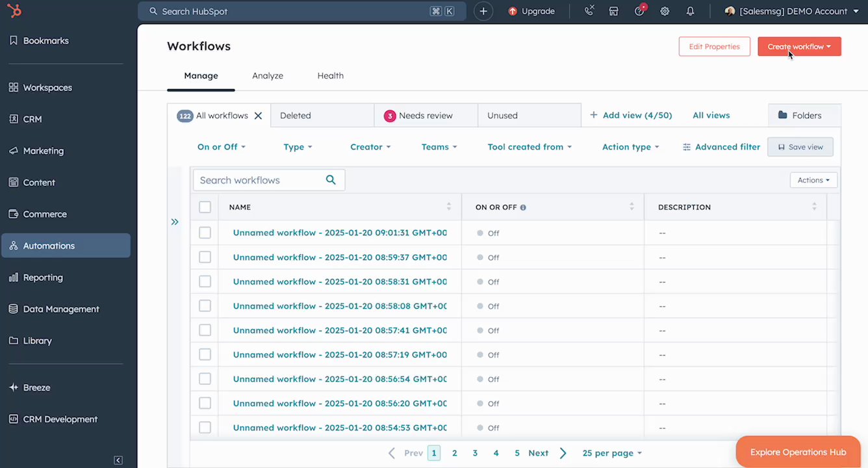Expand the On or Off filter dropdown
This screenshot has width=868, height=468.
point(221,147)
